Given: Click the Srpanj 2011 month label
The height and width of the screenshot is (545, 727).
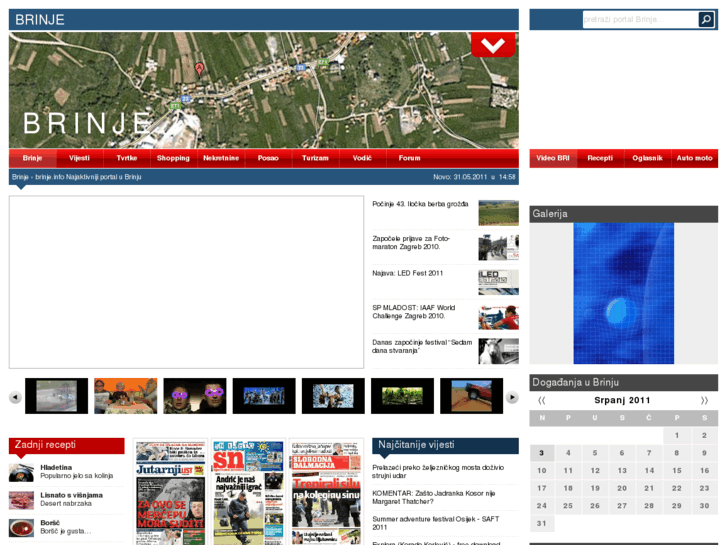Looking at the screenshot, I should [x=622, y=400].
